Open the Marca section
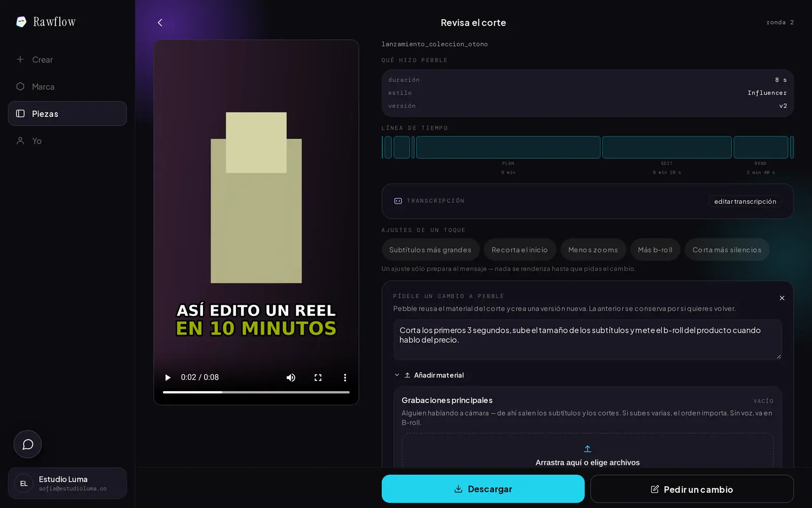Screen dimensions: 812x508 click(67, 87)
